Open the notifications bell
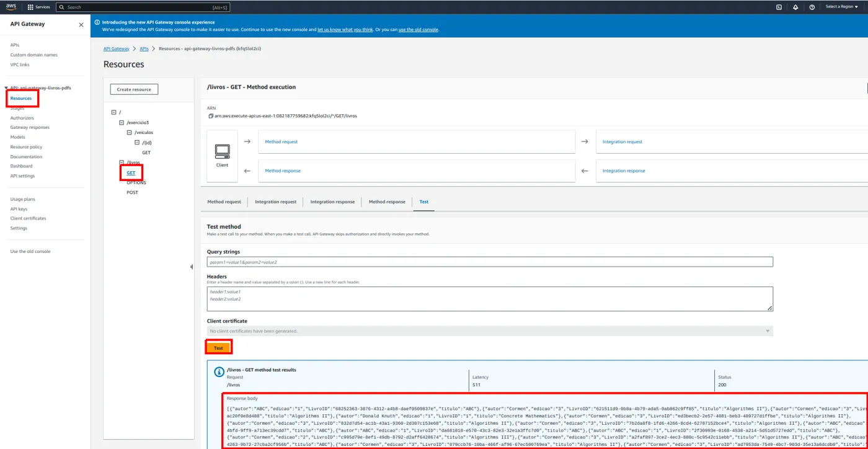Image resolution: width=868 pixels, height=449 pixels. (x=795, y=7)
